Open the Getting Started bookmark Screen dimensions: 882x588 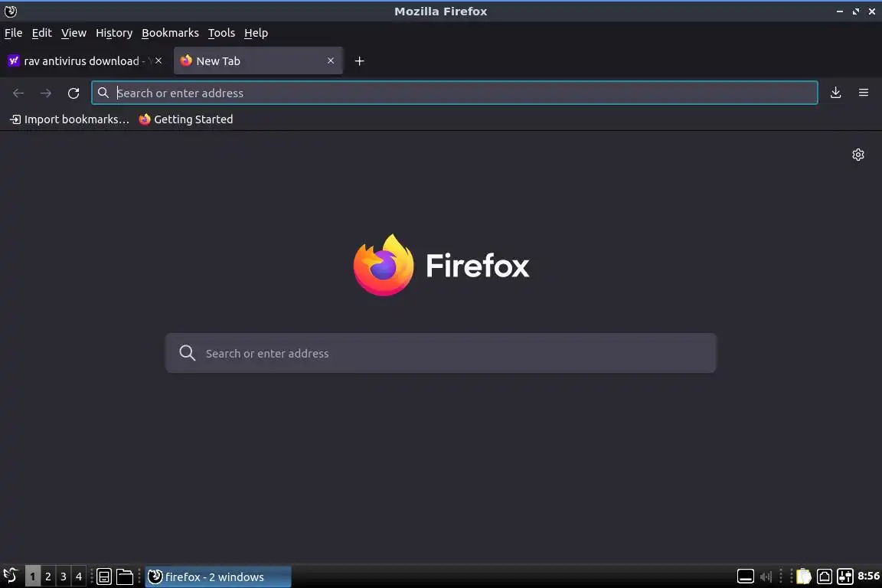(185, 119)
